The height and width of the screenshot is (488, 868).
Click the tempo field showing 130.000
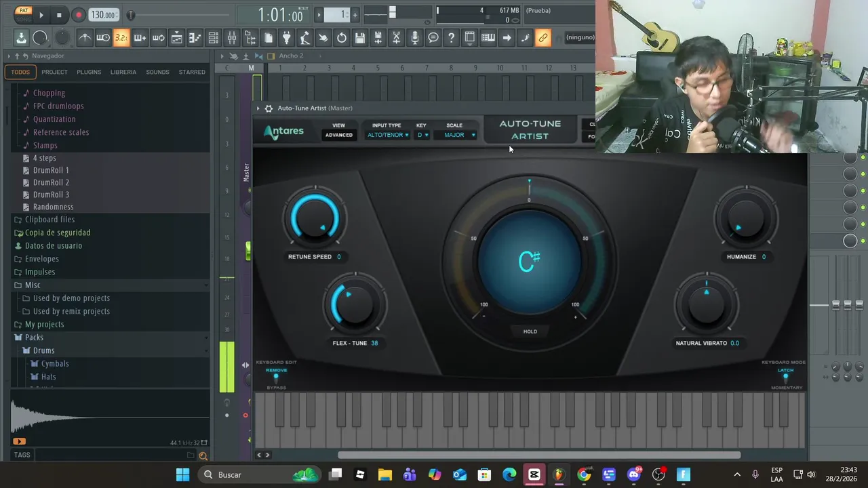point(103,15)
